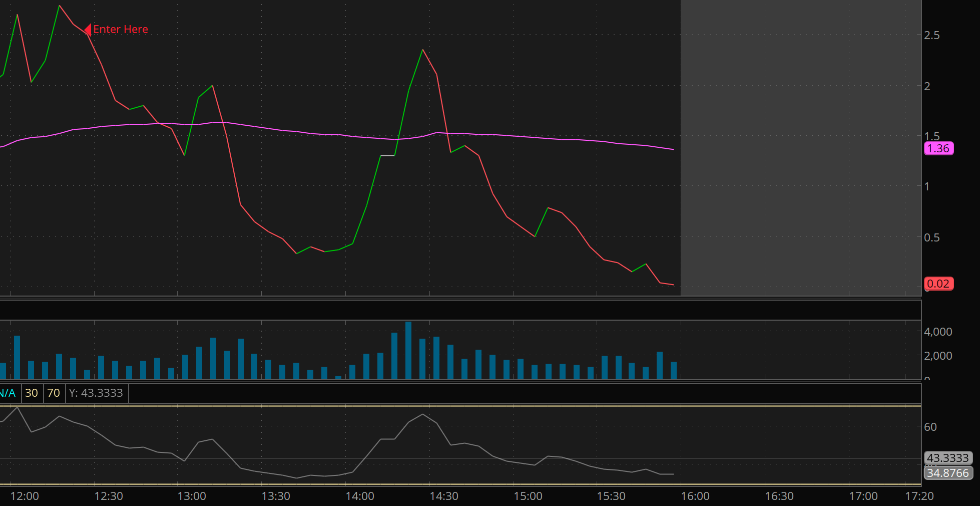This screenshot has width=980, height=506.
Task: Click the 30 oversold level field
Action: click(x=32, y=393)
